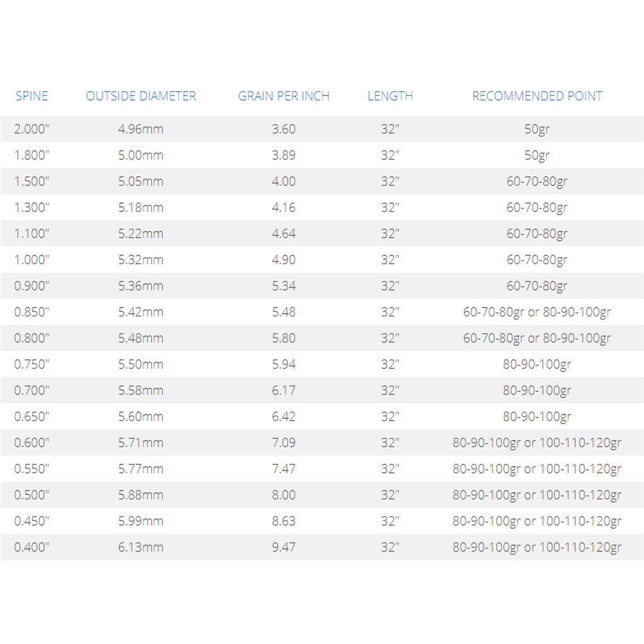Pick the 5.94 grain per inch value
Screen dimensions: 644x644
click(x=284, y=364)
